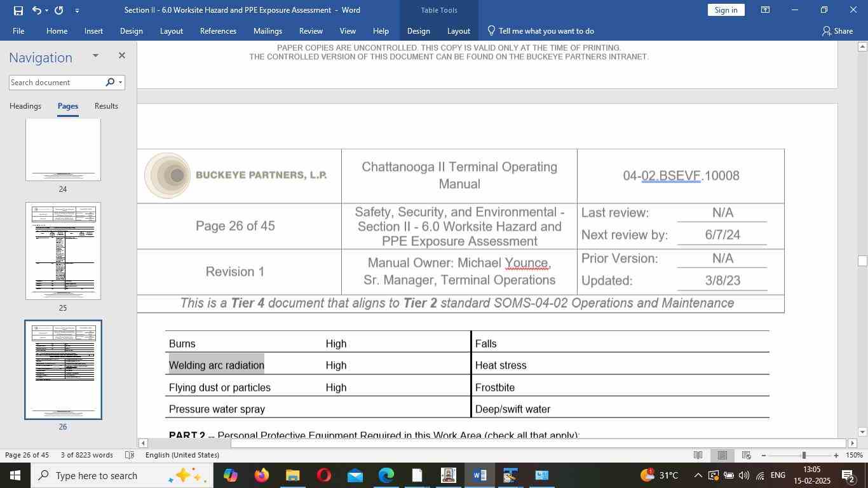Switch to Read Mode view

(698, 455)
